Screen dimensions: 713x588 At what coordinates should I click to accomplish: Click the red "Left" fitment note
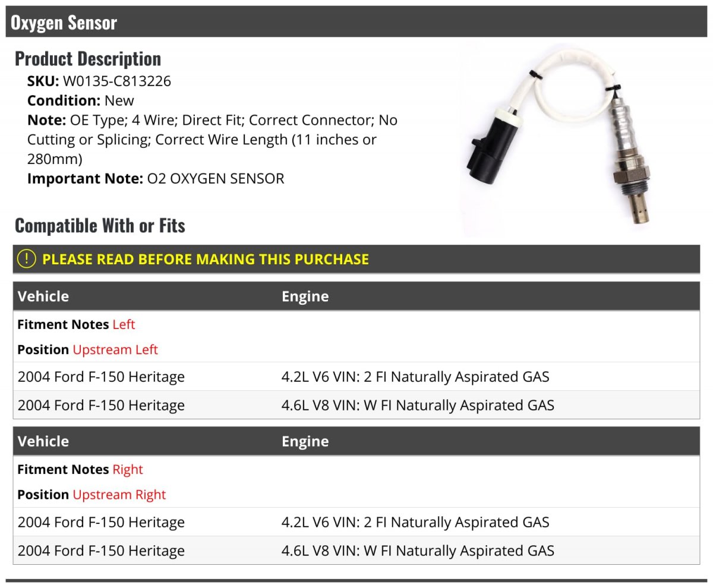tap(124, 325)
